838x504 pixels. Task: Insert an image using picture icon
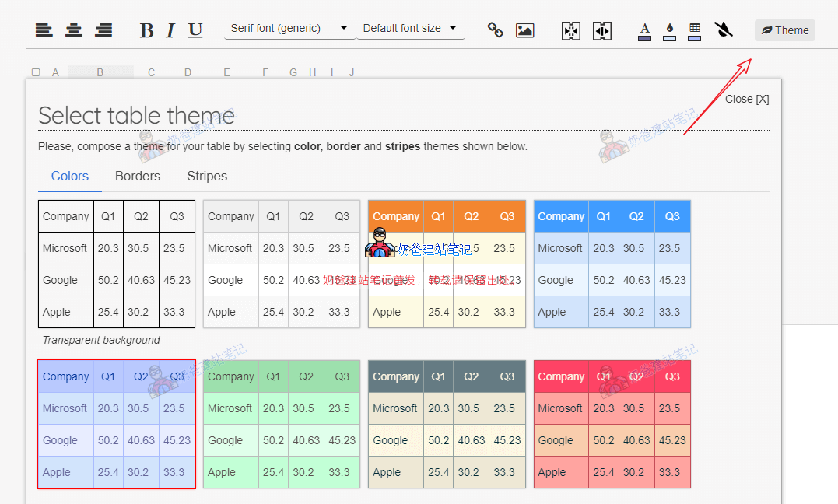525,30
